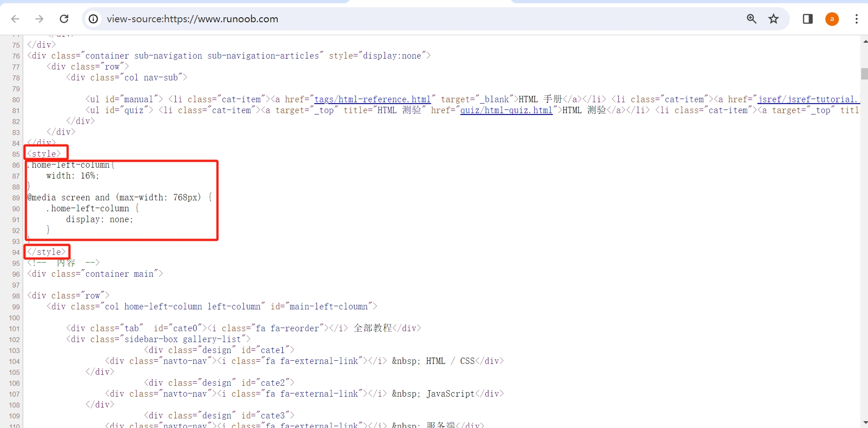Reload the view-source page
Image resolution: width=868 pixels, height=428 pixels.
coord(64,19)
